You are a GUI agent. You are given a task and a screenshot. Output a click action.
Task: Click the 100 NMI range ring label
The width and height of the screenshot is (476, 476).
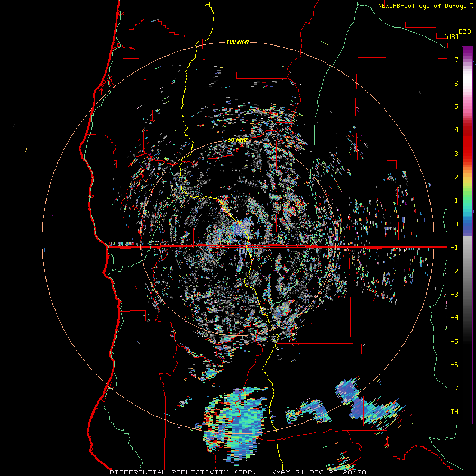tap(237, 42)
